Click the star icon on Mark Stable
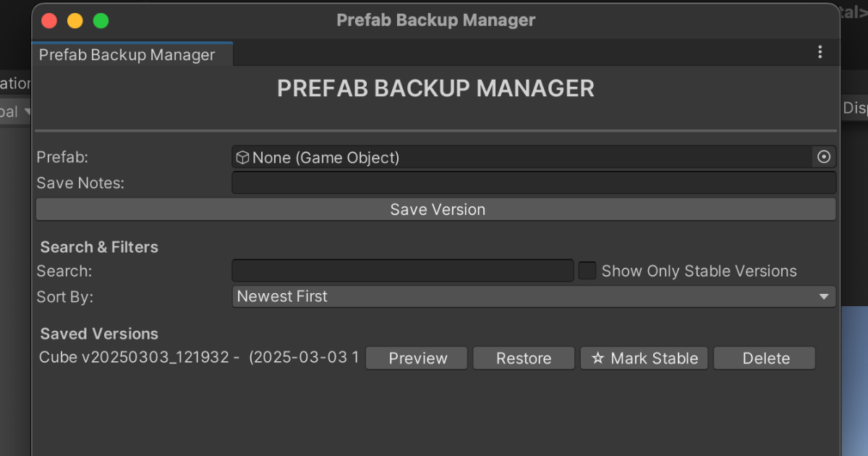The width and height of the screenshot is (868, 456). [x=597, y=358]
